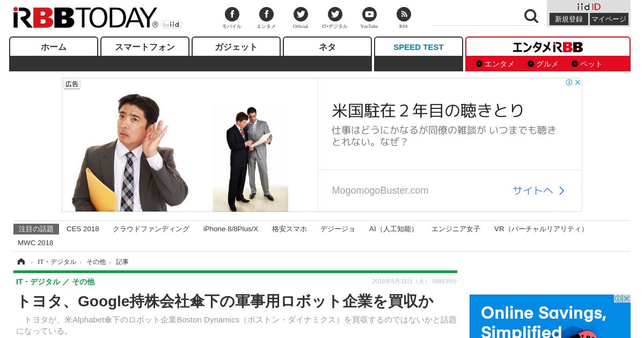Click the MogomogoBuster.com ad text
644x338 pixels.
pyautogui.click(x=380, y=190)
